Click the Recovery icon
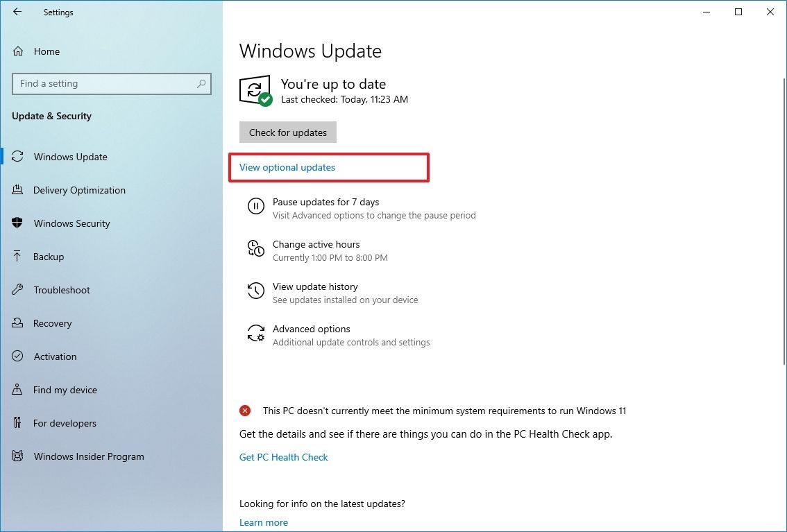The image size is (787, 532). point(17,323)
